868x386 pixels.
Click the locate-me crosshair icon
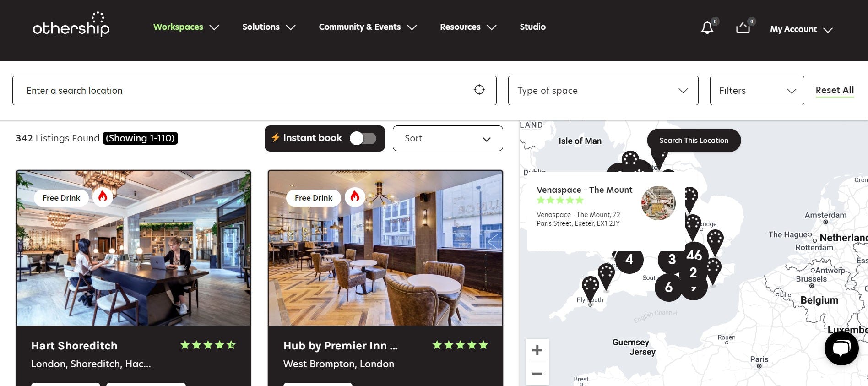pyautogui.click(x=479, y=90)
